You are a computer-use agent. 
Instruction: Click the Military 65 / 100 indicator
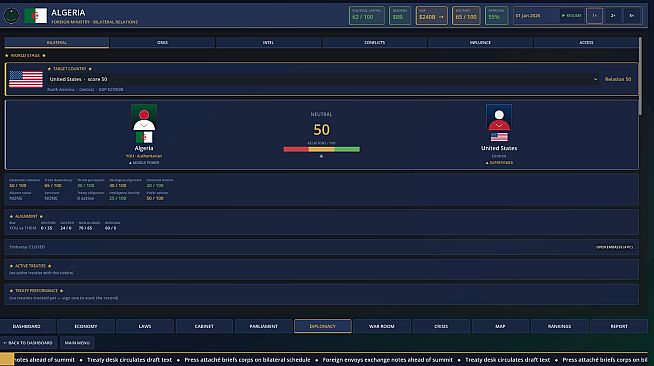466,16
